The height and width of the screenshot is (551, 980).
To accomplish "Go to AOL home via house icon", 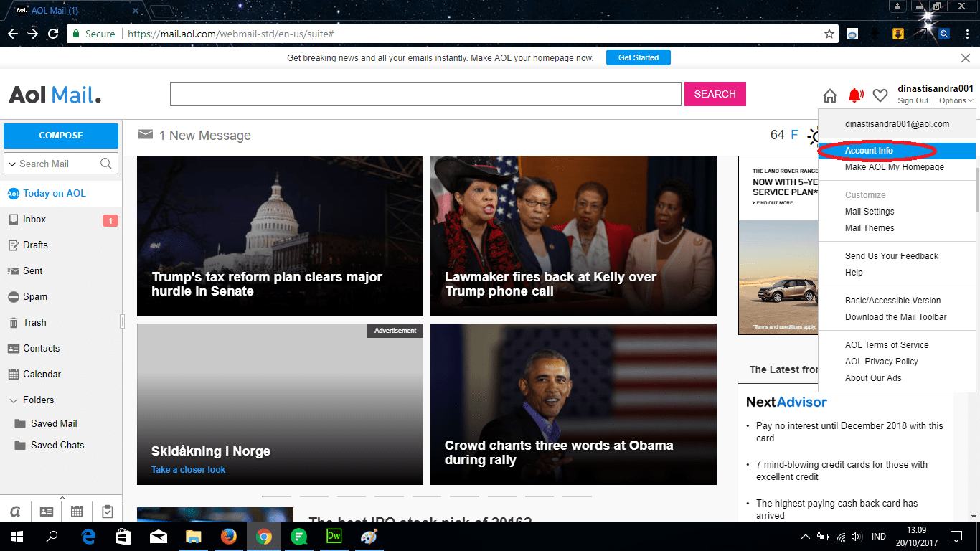I will coord(829,95).
